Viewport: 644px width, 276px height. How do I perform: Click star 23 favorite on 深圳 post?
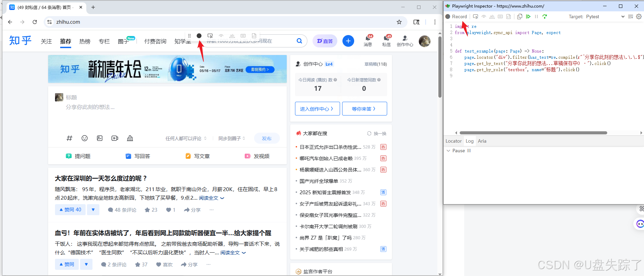[x=151, y=210]
